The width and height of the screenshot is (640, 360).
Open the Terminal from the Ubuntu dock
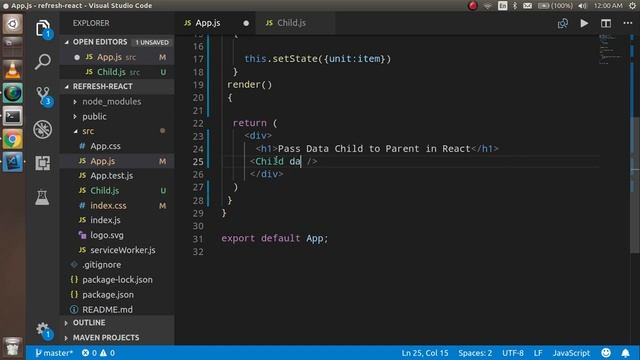click(13, 117)
